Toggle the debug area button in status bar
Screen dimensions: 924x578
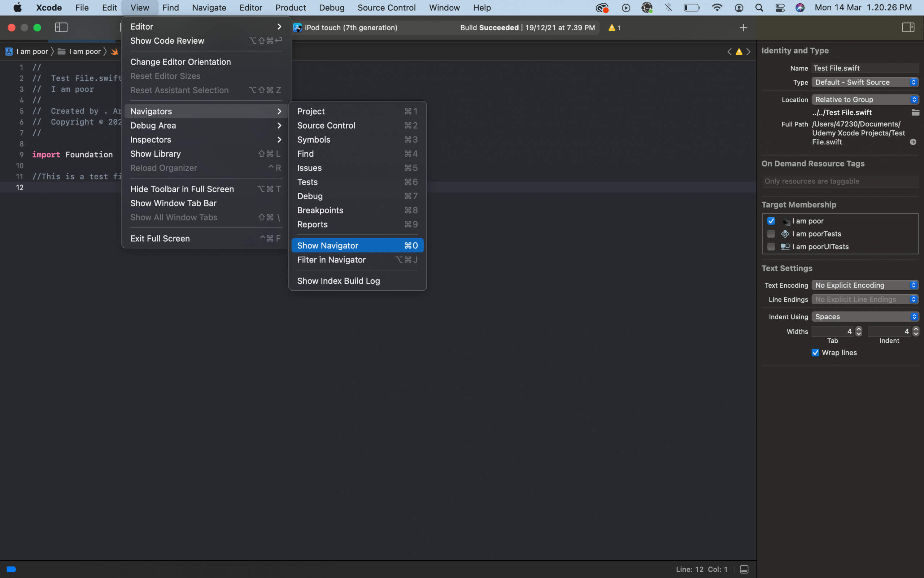[x=744, y=569]
